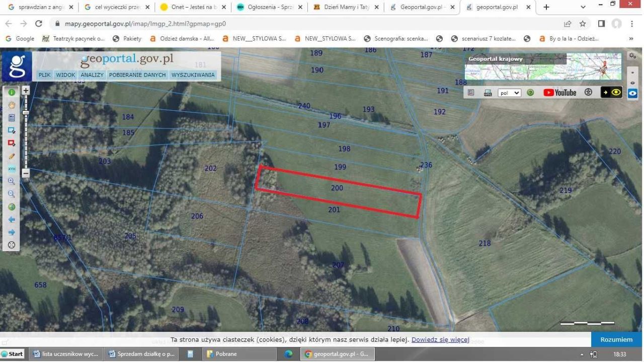Expand the Chrome tab search chevron
This screenshot has width=644, height=362.
[583, 7]
